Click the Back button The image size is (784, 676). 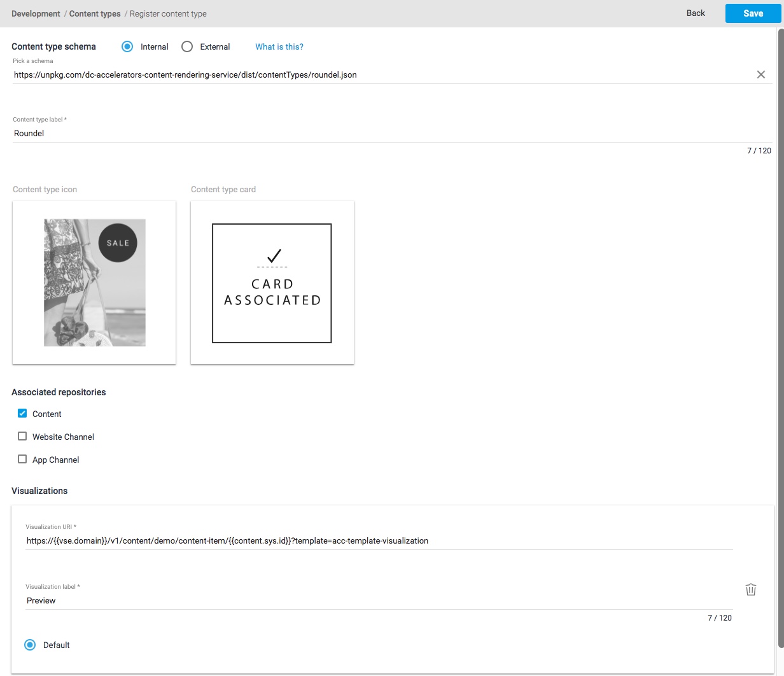click(x=696, y=13)
